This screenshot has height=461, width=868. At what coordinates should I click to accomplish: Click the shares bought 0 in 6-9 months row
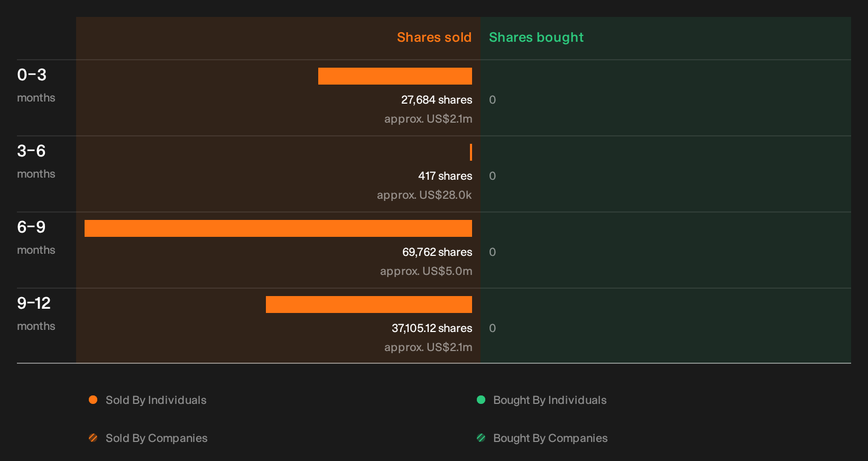[492, 252]
